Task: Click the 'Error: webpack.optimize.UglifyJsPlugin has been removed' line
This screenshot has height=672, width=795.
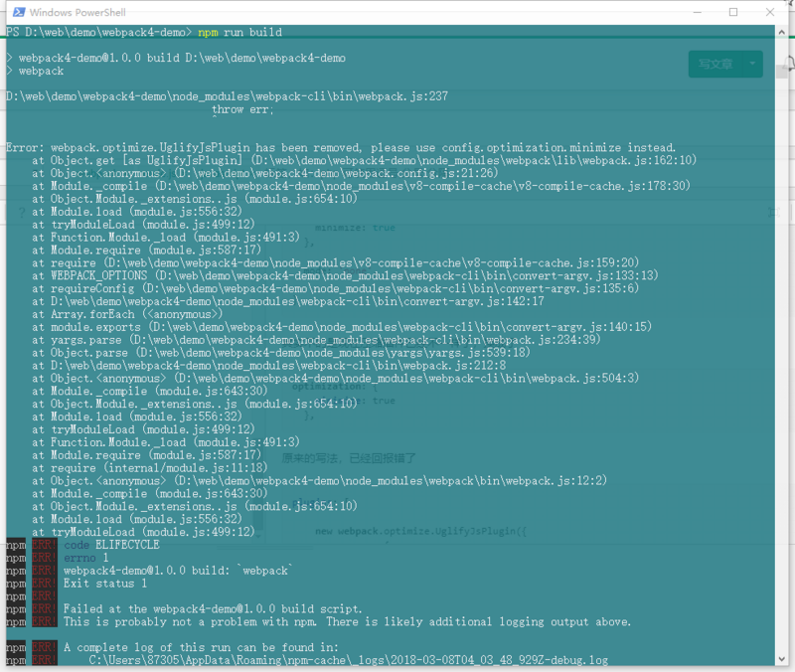Action: click(x=341, y=147)
